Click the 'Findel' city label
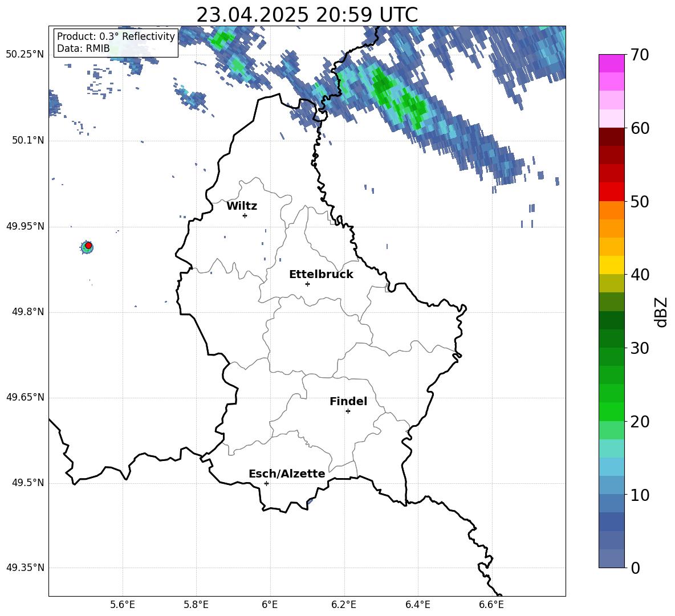675x616 pixels. 348,401
